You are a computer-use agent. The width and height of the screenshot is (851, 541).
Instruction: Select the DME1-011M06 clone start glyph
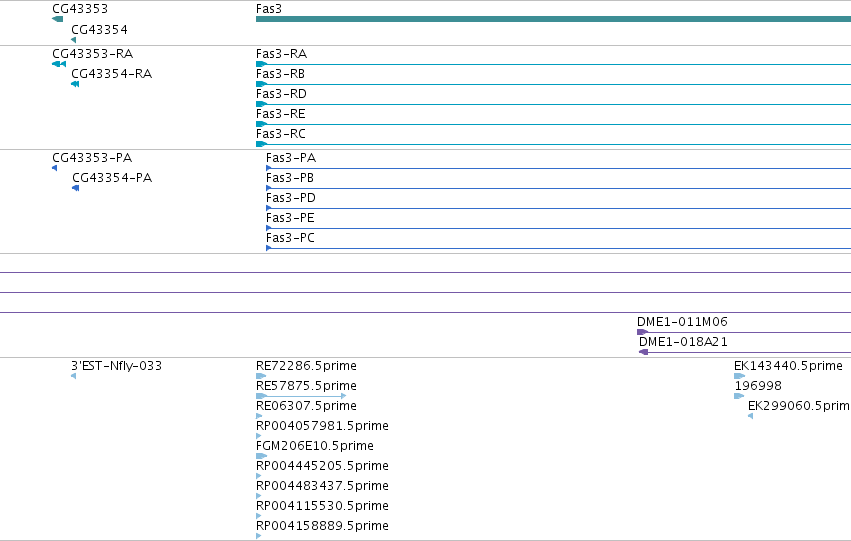tap(643, 332)
